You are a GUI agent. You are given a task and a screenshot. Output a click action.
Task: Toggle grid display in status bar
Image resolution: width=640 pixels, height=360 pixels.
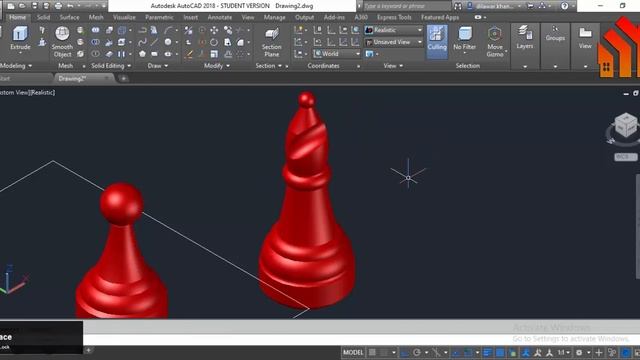pos(372,352)
